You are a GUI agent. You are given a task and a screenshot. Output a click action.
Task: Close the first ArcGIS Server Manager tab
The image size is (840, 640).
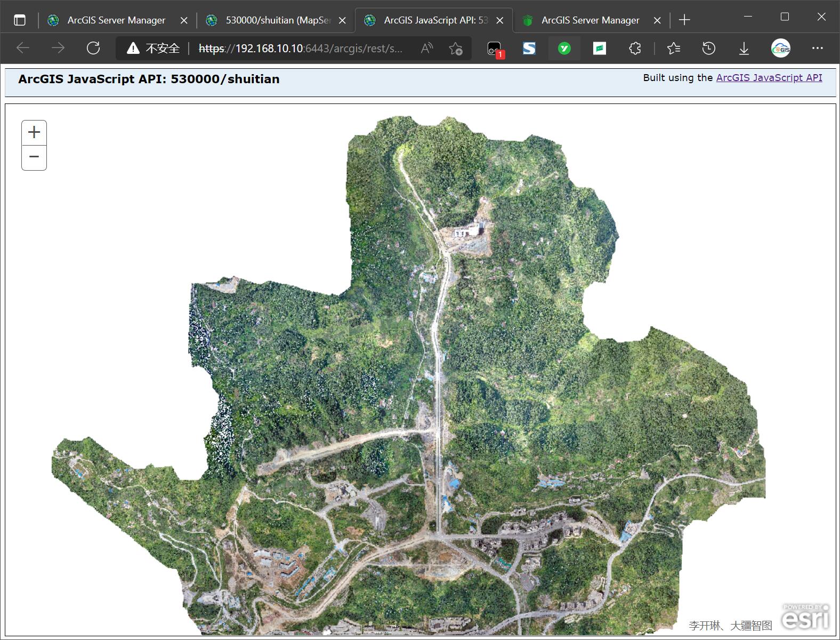pos(184,20)
